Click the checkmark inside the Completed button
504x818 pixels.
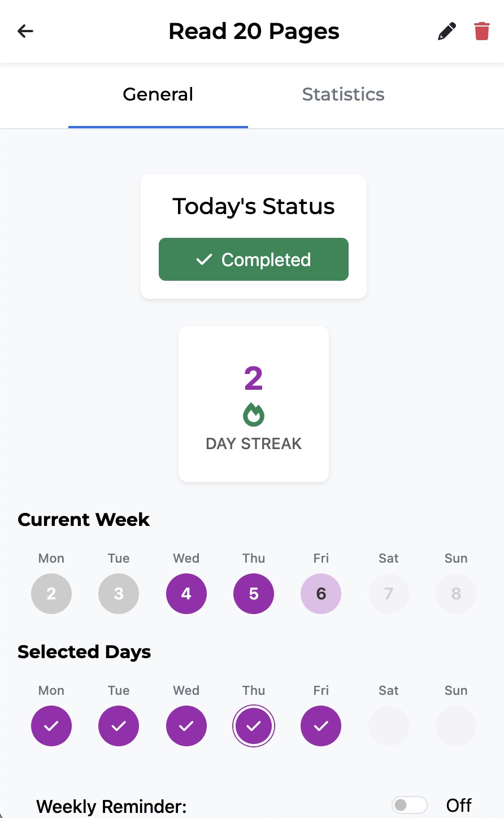click(x=204, y=259)
